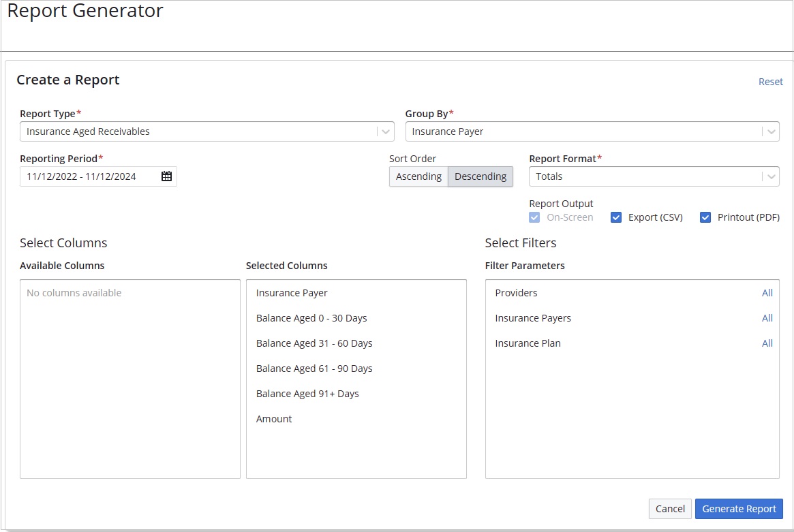Viewport: 794px width, 532px height.
Task: Click the Generate Report button
Action: coord(739,509)
